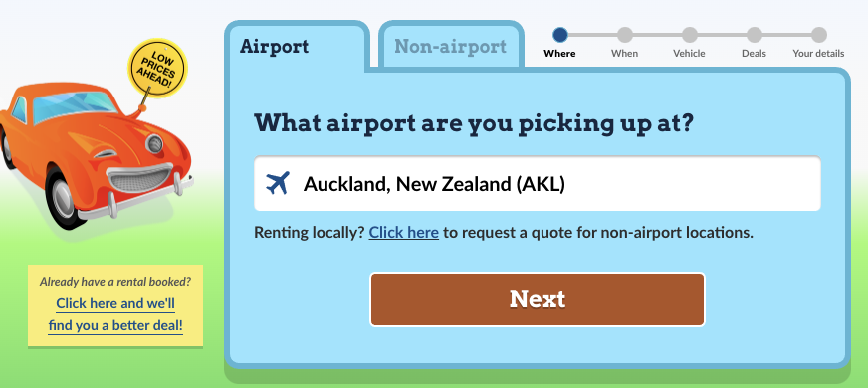This screenshot has height=388, width=868.
Task: Select the Vehicle progress step dot
Action: 690,35
